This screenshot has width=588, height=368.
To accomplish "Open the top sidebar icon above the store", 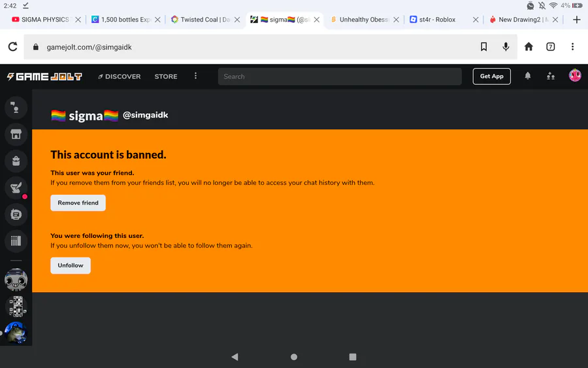I will (x=16, y=108).
